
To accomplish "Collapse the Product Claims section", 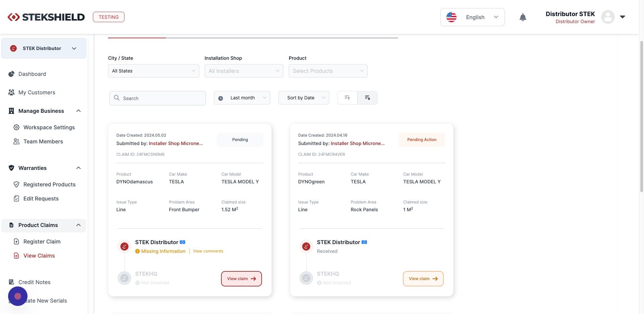I will (x=78, y=225).
